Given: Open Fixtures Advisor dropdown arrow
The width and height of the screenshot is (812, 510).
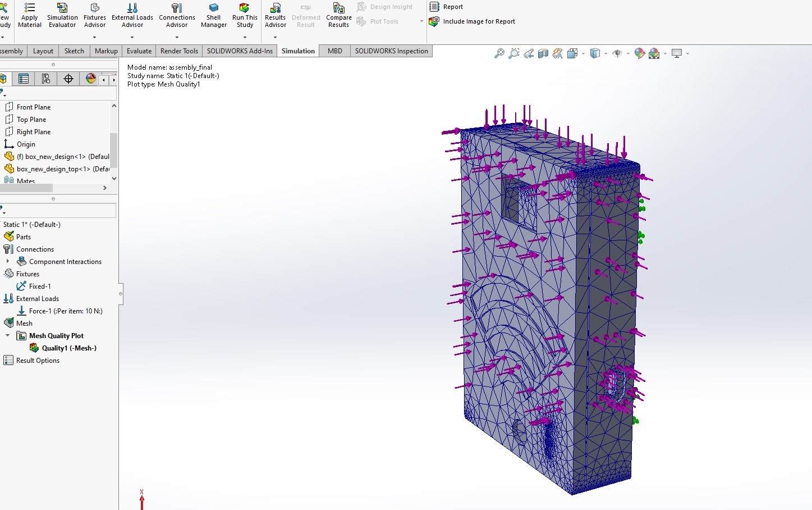Looking at the screenshot, I should (94, 37).
